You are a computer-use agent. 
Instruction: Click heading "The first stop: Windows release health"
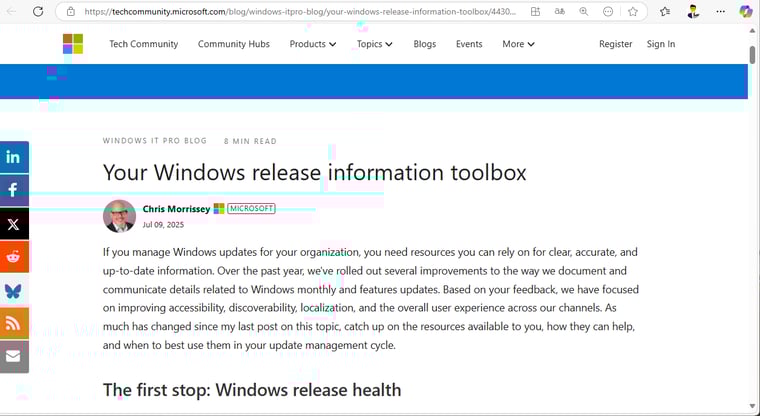click(252, 390)
